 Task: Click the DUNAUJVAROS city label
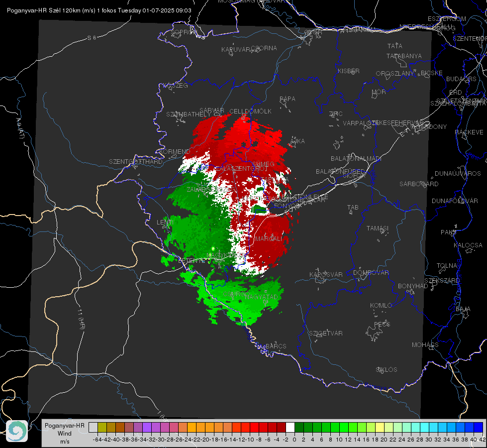(x=458, y=174)
